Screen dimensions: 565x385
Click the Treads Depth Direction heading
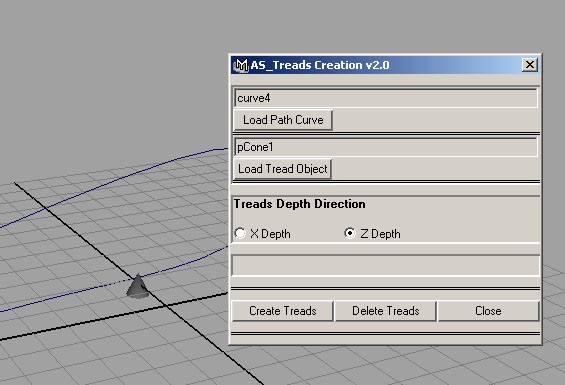(x=299, y=204)
